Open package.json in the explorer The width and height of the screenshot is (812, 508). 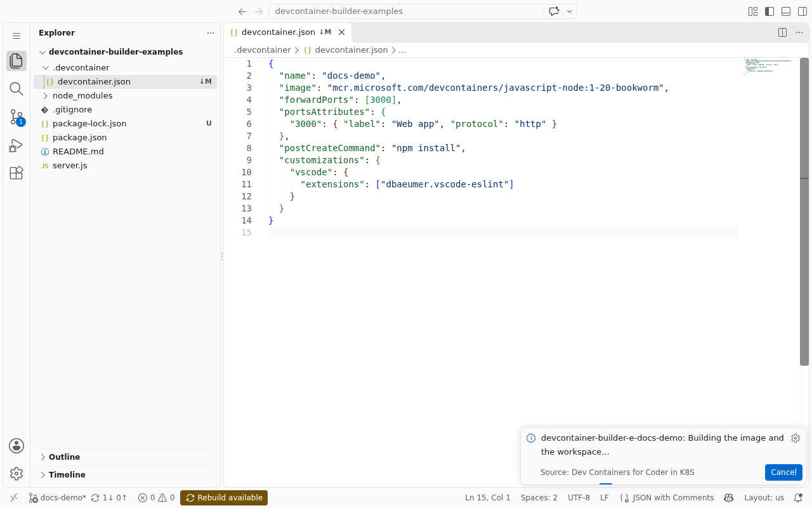click(125, 137)
